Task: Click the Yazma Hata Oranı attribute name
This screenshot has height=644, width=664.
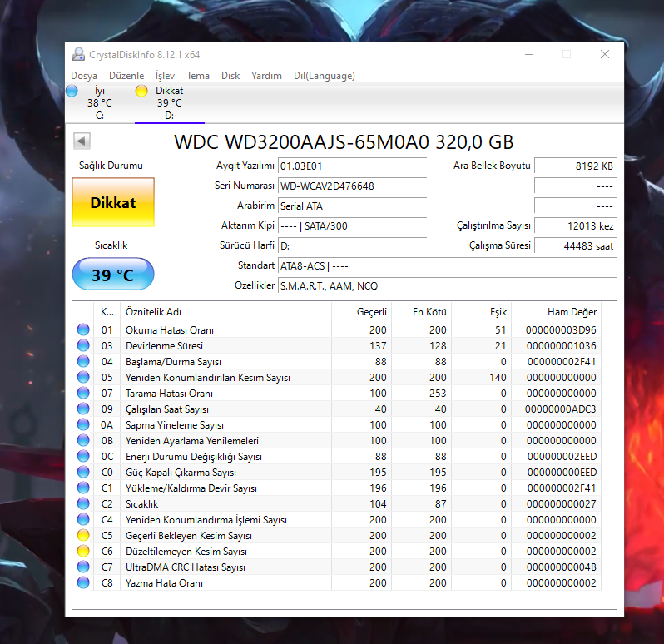Action: tap(164, 583)
